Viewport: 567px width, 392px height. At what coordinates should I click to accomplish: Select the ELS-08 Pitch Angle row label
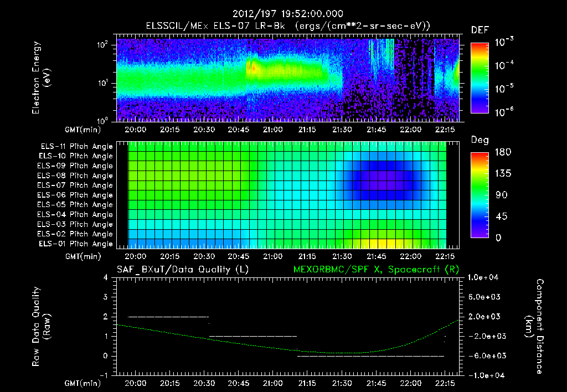75,176
